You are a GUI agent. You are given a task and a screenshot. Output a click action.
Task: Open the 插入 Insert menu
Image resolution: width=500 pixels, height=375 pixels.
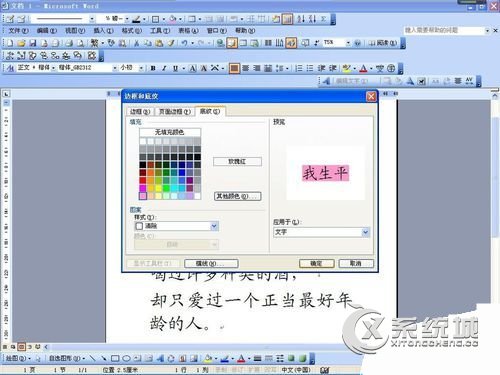click(103, 31)
